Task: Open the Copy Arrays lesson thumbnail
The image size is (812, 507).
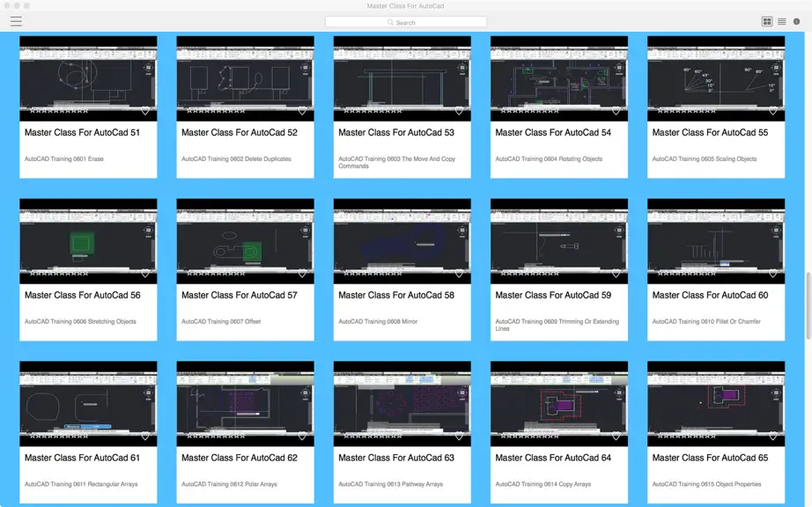Action: click(558, 403)
